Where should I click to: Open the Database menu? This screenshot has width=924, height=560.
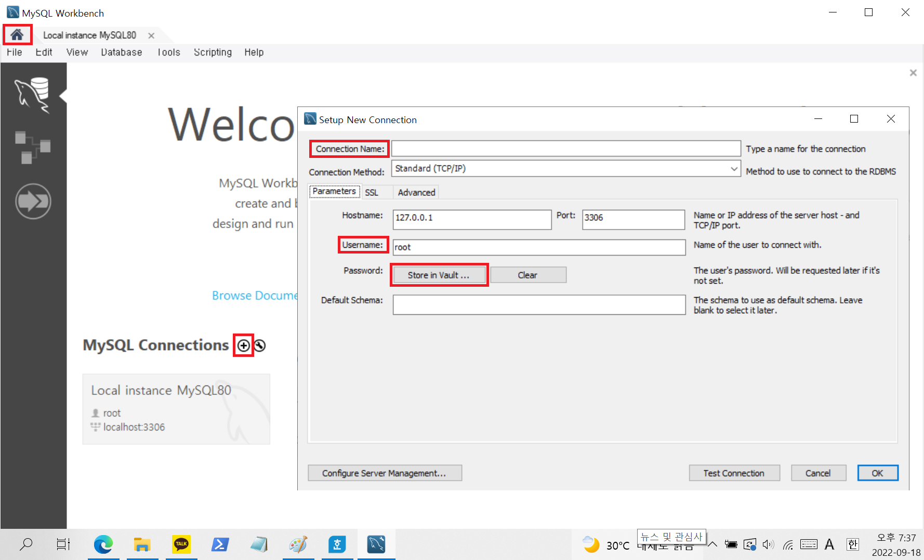pyautogui.click(x=122, y=52)
